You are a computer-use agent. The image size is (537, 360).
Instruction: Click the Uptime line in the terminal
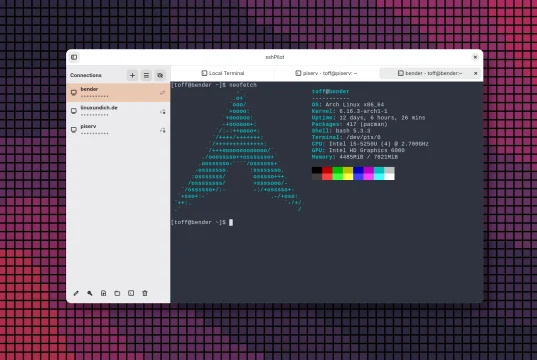tap(369, 117)
